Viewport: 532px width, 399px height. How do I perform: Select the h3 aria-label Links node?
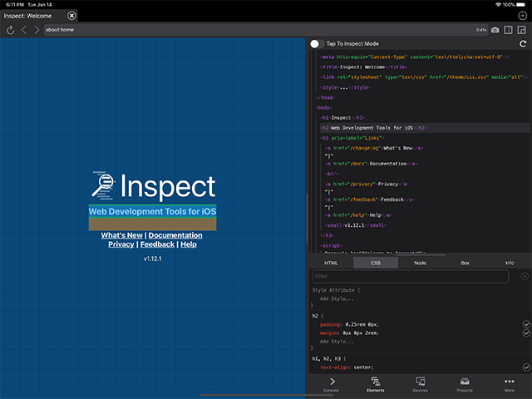[x=352, y=138]
